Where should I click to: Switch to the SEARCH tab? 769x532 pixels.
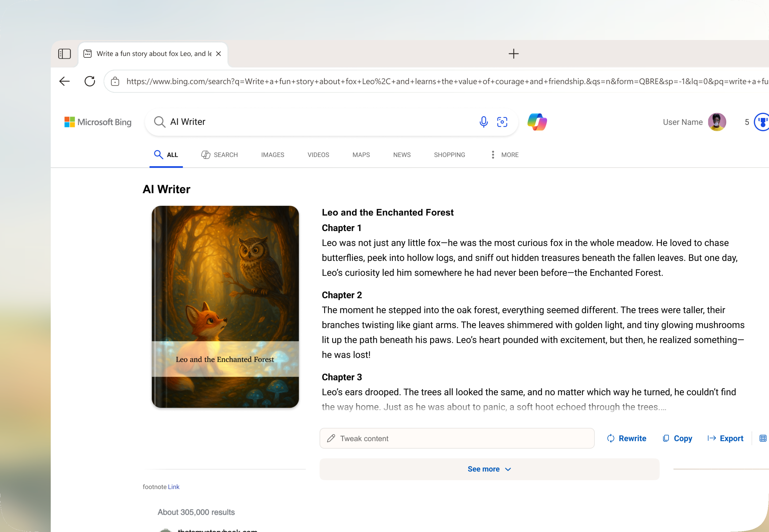click(219, 155)
